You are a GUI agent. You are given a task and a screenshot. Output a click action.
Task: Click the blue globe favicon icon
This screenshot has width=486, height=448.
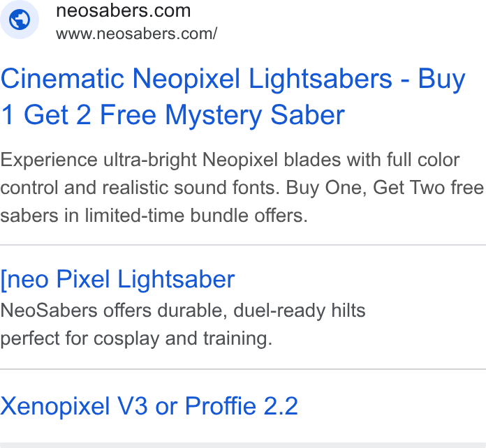pyautogui.click(x=20, y=20)
